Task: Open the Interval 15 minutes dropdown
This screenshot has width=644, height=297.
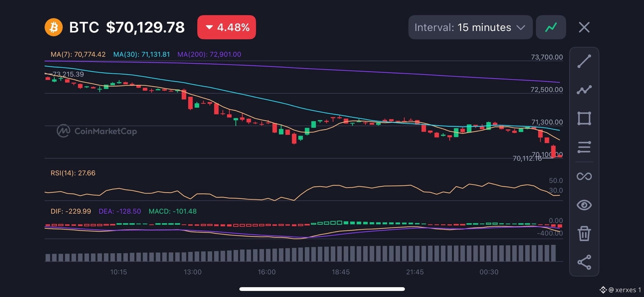Action: coord(470,27)
